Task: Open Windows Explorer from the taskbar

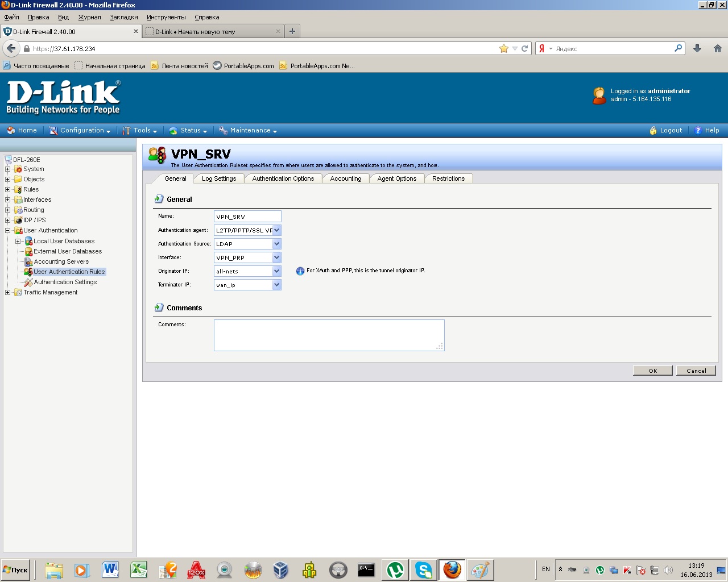Action: [x=53, y=569]
